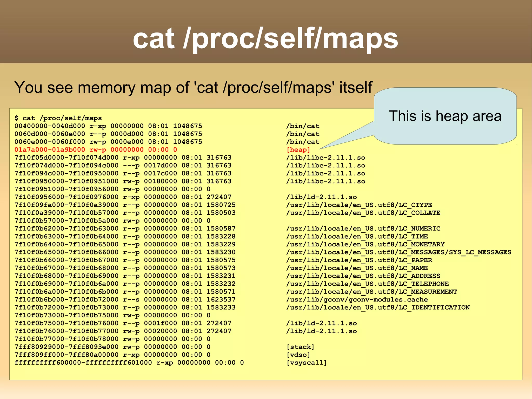Click the red address range 01a7a000-01a9b000
Image resolution: width=532 pixels, height=399 pixels.
(x=50, y=150)
